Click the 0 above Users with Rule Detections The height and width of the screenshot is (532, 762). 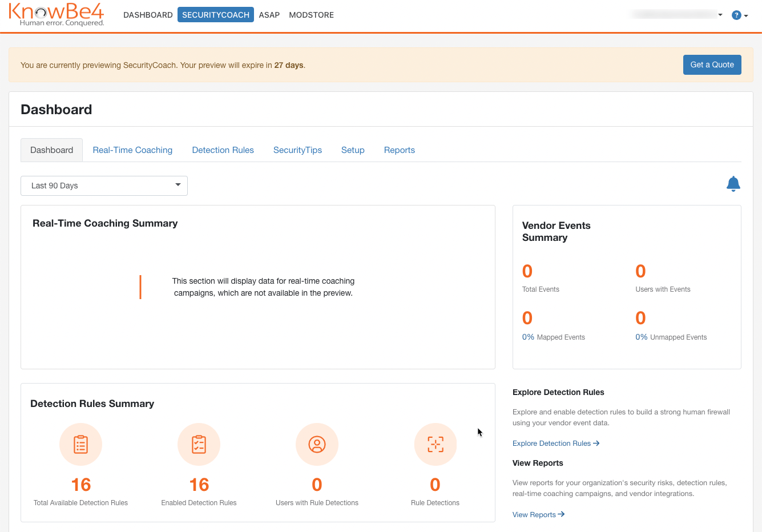tap(317, 485)
